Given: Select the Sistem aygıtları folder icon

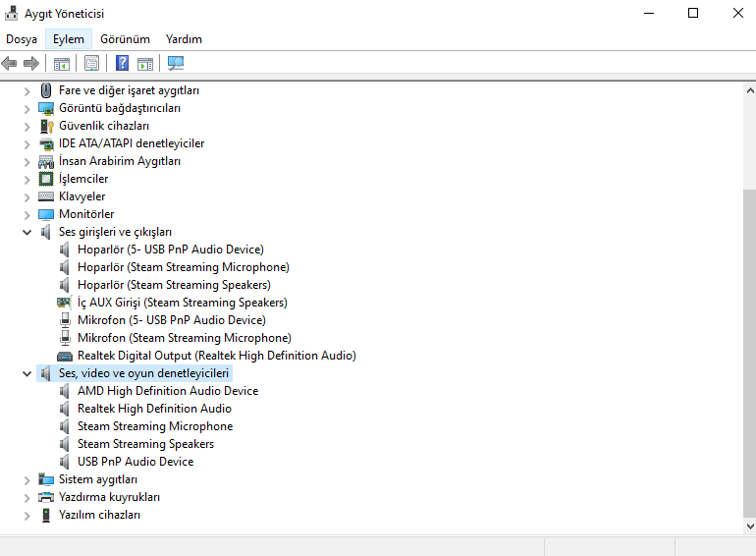Looking at the screenshot, I should click(x=46, y=479).
